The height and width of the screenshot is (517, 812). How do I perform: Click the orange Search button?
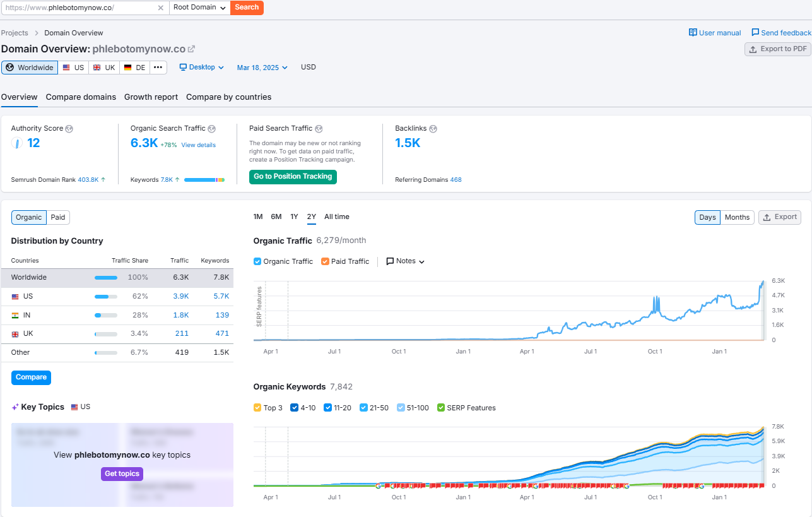(x=247, y=8)
